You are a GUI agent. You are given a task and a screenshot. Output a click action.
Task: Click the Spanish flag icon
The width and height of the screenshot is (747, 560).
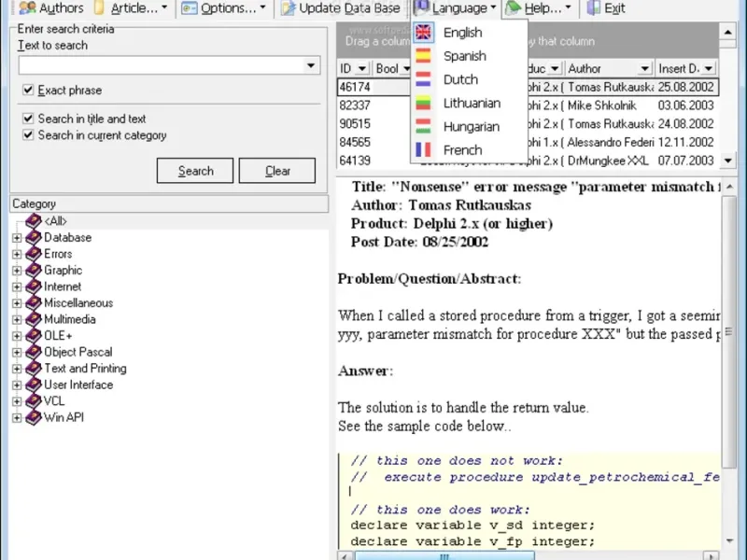coord(423,56)
